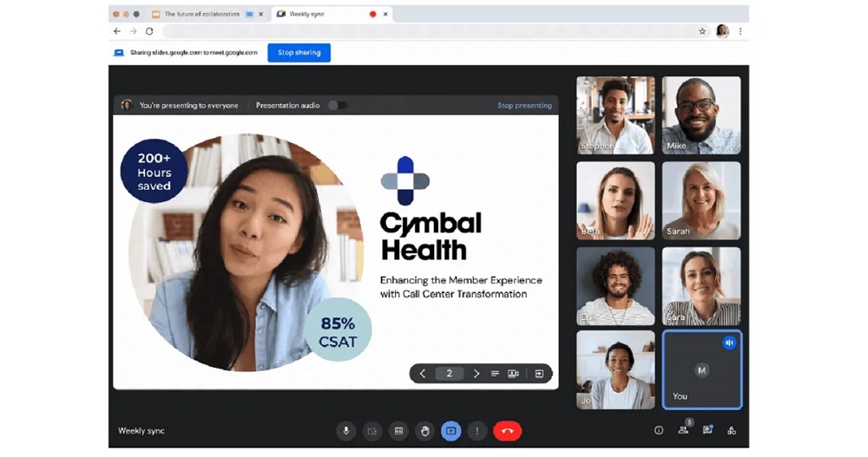Select Mike's video tile

(x=701, y=115)
